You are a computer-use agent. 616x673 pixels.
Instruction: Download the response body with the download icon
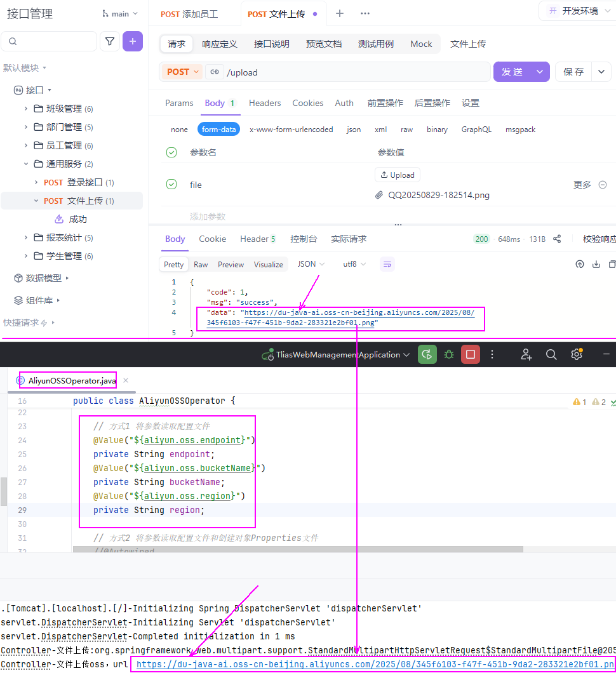(596, 264)
